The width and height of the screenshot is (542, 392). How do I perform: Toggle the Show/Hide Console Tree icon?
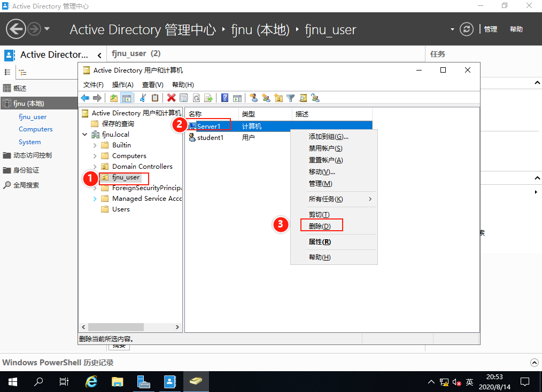pos(127,98)
